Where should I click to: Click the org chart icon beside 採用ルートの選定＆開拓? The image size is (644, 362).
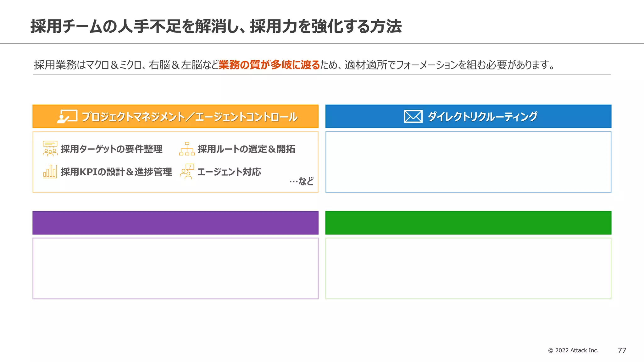187,149
